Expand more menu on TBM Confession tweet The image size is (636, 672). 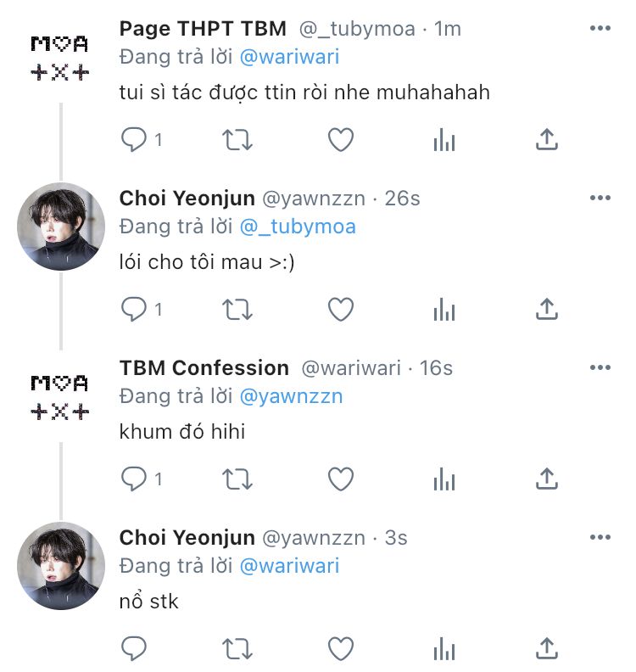tap(600, 368)
